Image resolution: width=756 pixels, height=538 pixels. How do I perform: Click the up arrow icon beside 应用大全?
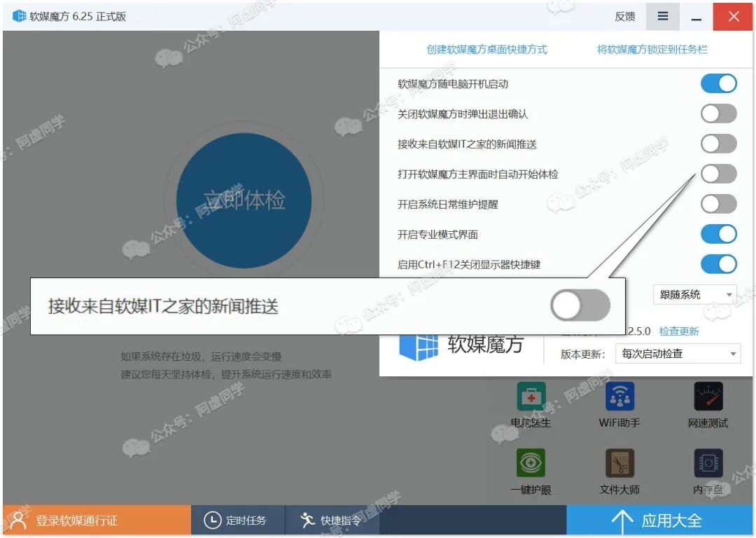click(622, 521)
